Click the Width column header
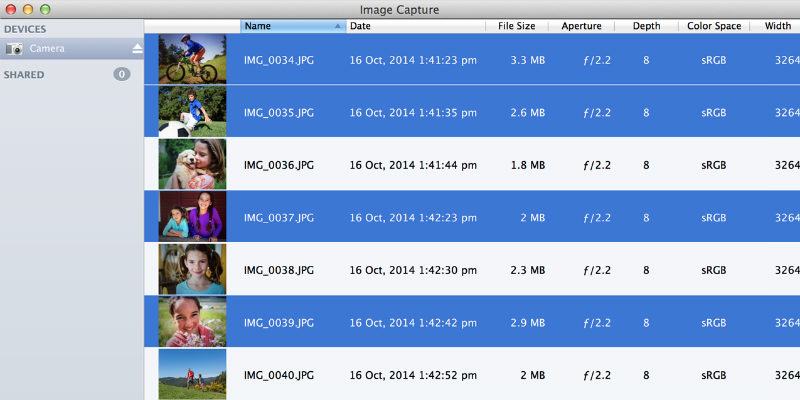The image size is (800, 400). coord(778,26)
